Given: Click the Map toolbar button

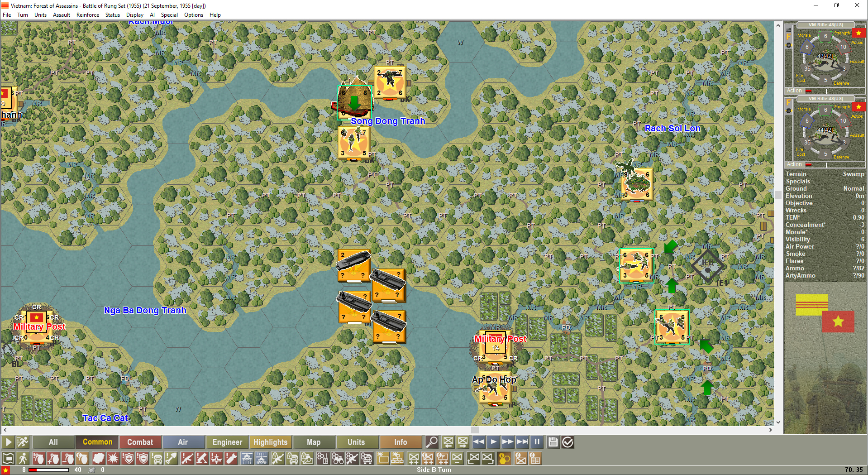Looking at the screenshot, I should (x=314, y=442).
